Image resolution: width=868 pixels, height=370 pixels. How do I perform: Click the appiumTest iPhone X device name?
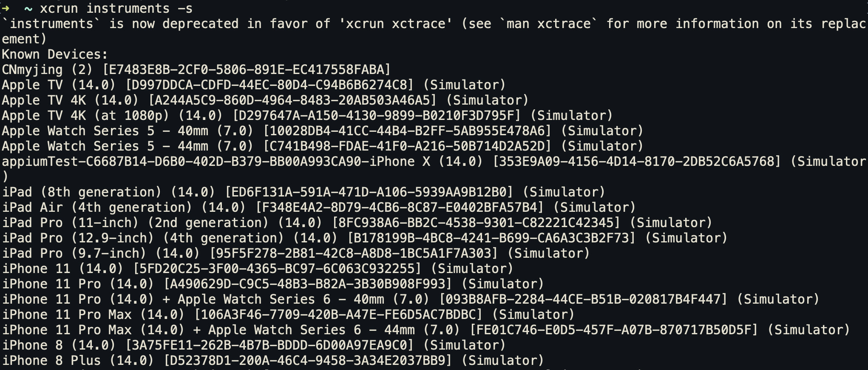coord(242,162)
